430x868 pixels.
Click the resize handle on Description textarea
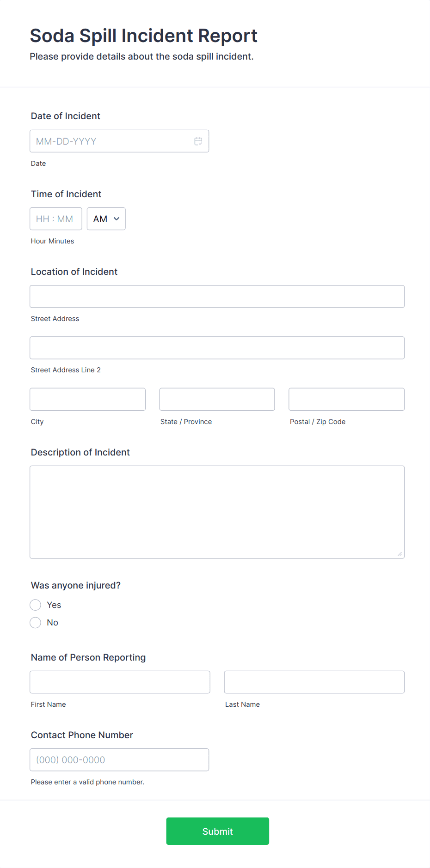coord(400,554)
